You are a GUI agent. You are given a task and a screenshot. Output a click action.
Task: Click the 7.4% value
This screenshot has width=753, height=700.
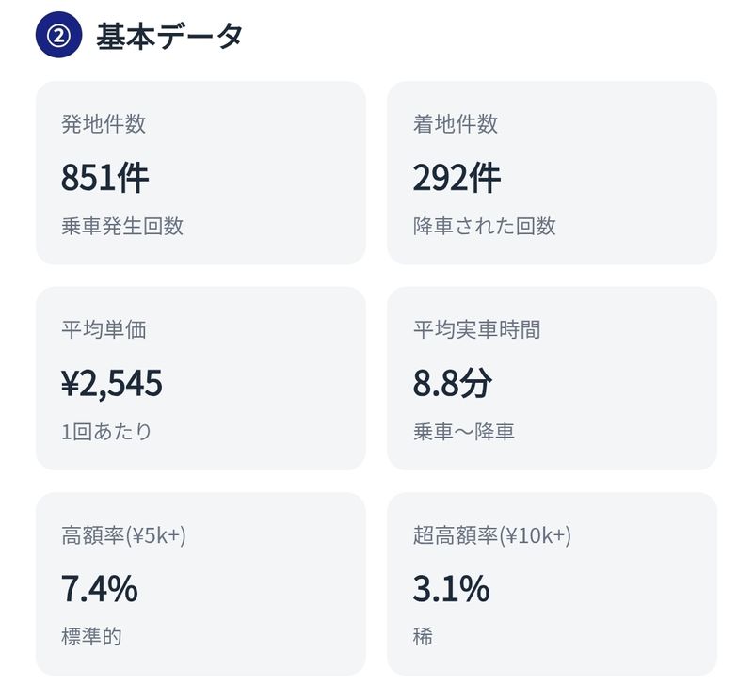pos(100,589)
